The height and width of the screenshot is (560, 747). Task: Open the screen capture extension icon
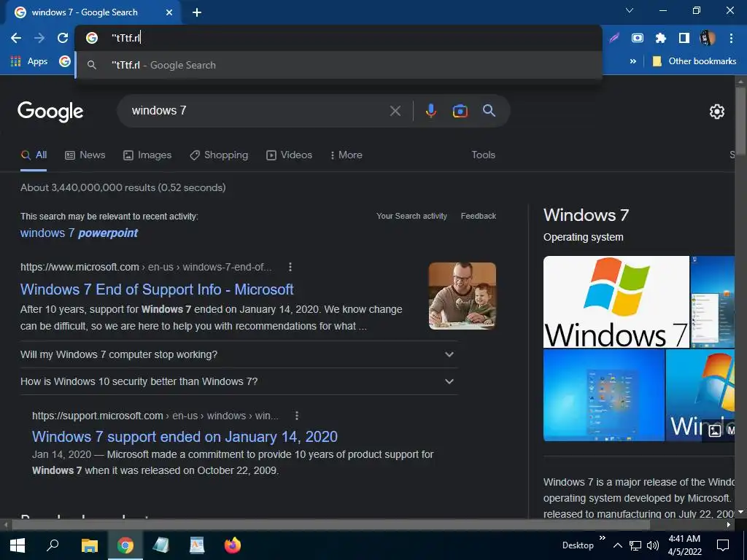pyautogui.click(x=638, y=38)
